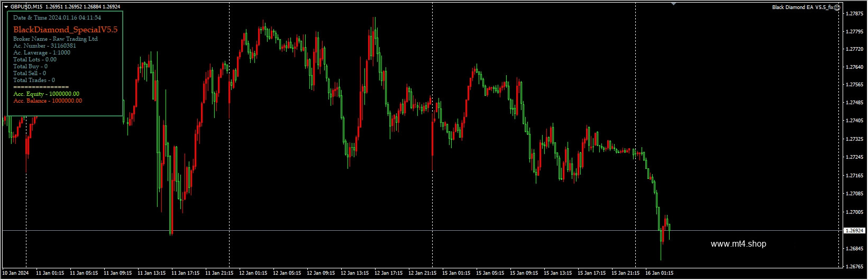
Task: Click the grey chart shift triangle marker
Action: click(673, 4)
